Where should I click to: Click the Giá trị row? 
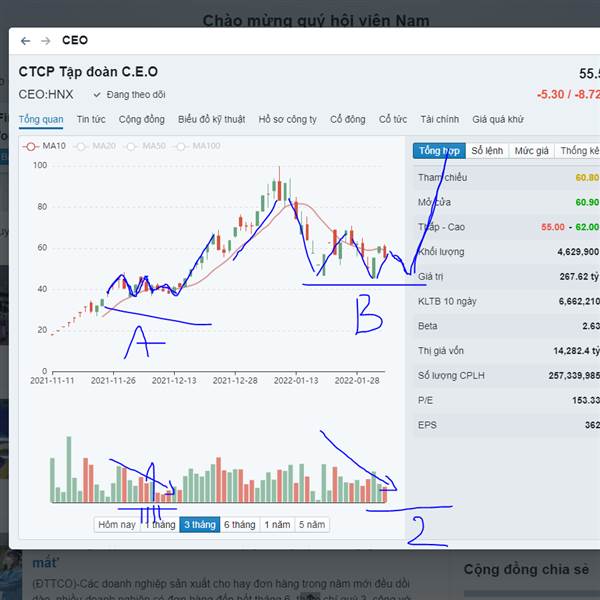click(x=507, y=276)
